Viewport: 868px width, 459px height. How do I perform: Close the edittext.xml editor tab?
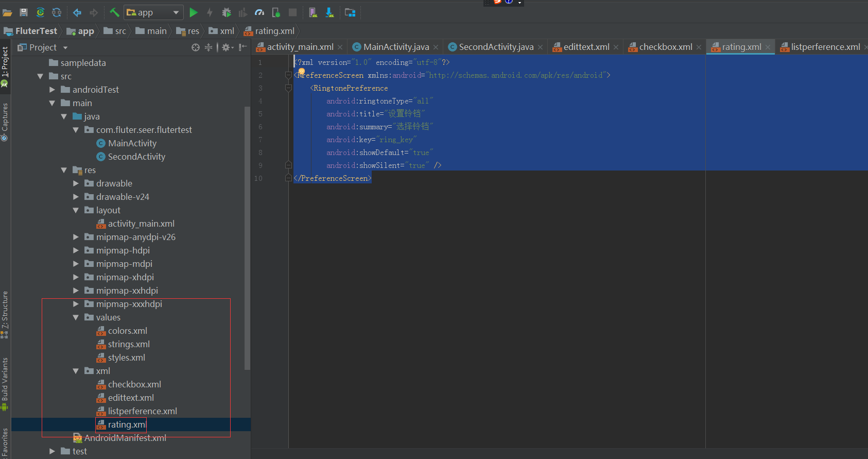click(616, 47)
